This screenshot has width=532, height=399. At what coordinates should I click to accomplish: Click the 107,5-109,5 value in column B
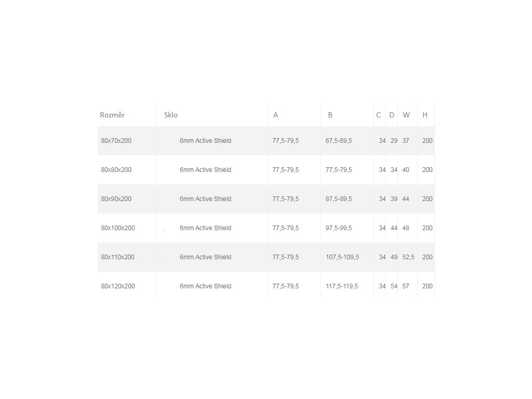click(342, 257)
